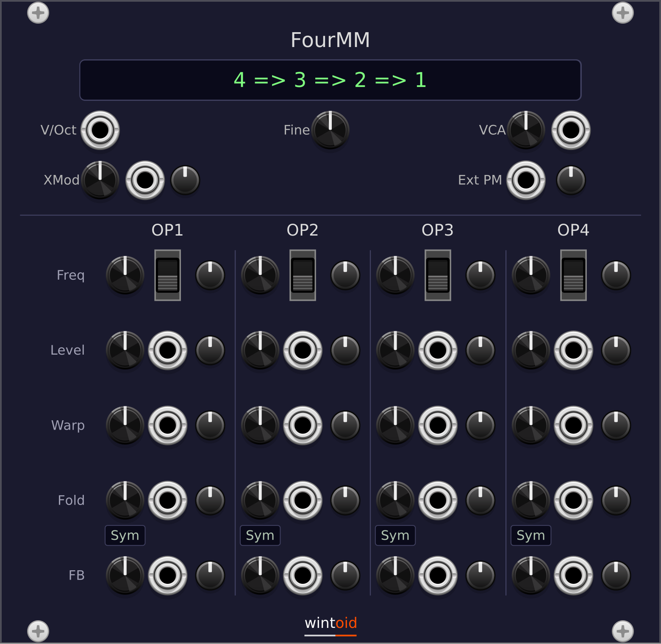This screenshot has width=661, height=644.
Task: Click the XMod input jack
Action: [x=145, y=180]
